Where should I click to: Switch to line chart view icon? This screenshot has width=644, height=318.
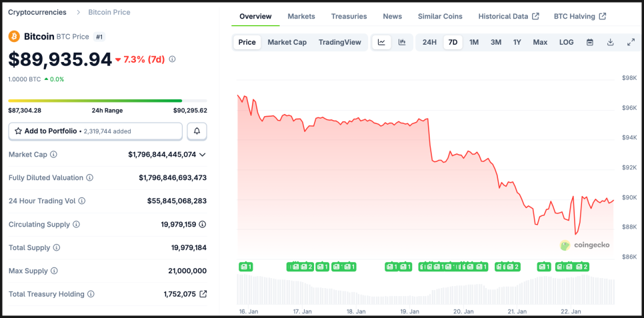coord(381,43)
